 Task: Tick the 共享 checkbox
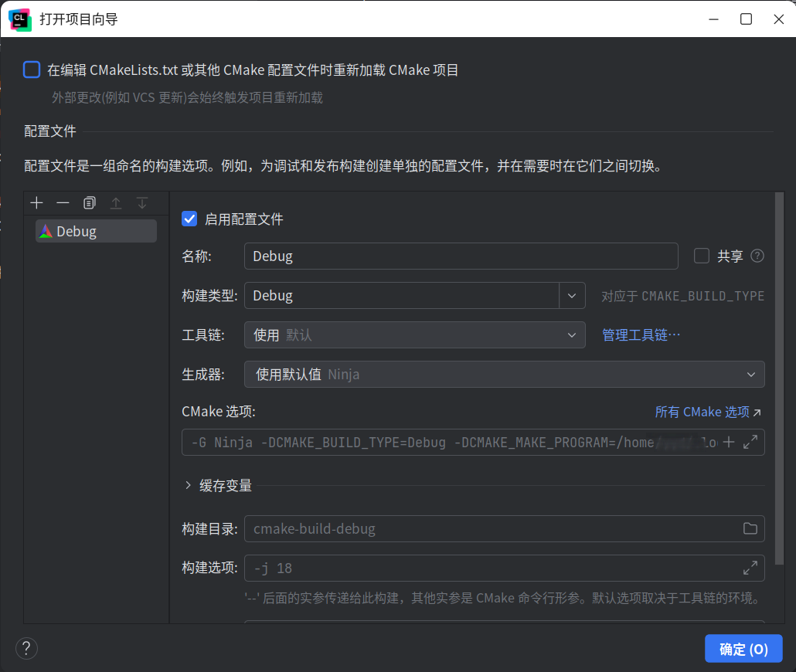[702, 256]
